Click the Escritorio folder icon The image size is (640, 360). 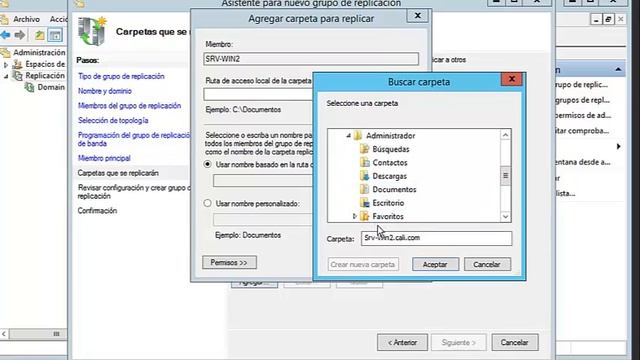[x=364, y=203]
